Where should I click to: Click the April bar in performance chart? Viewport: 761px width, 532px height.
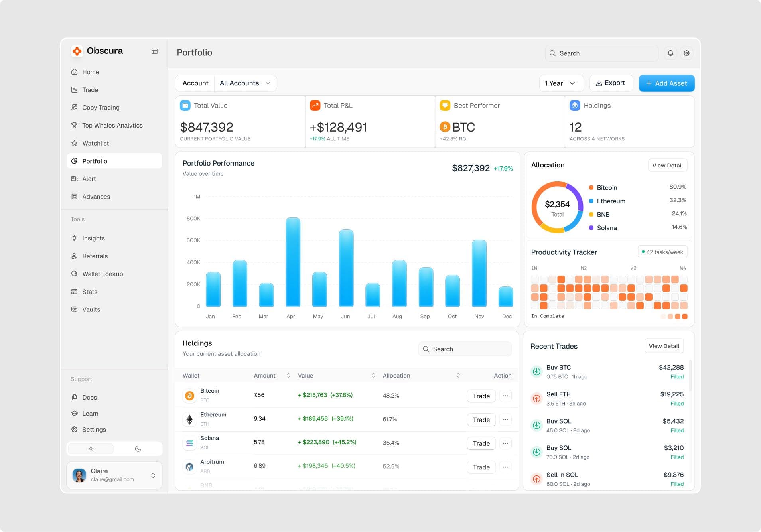[x=293, y=262]
